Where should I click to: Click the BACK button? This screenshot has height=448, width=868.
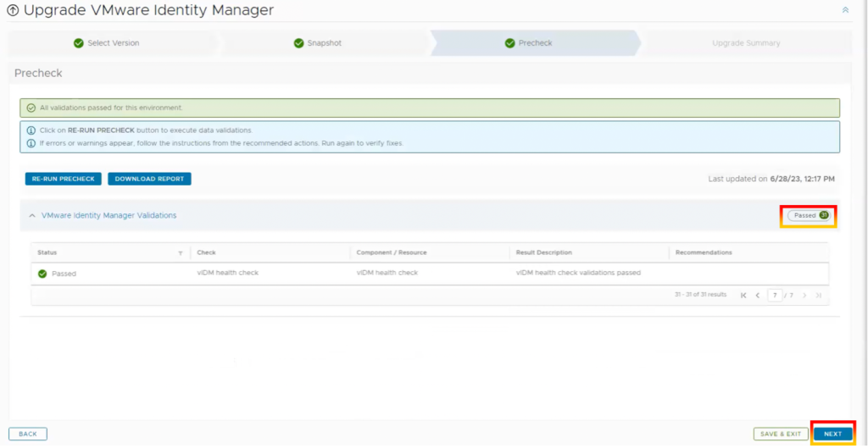click(x=28, y=434)
